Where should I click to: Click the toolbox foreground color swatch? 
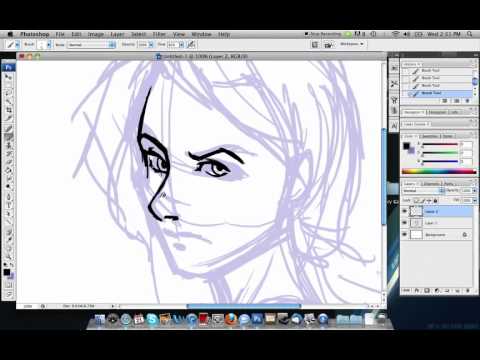(7, 272)
